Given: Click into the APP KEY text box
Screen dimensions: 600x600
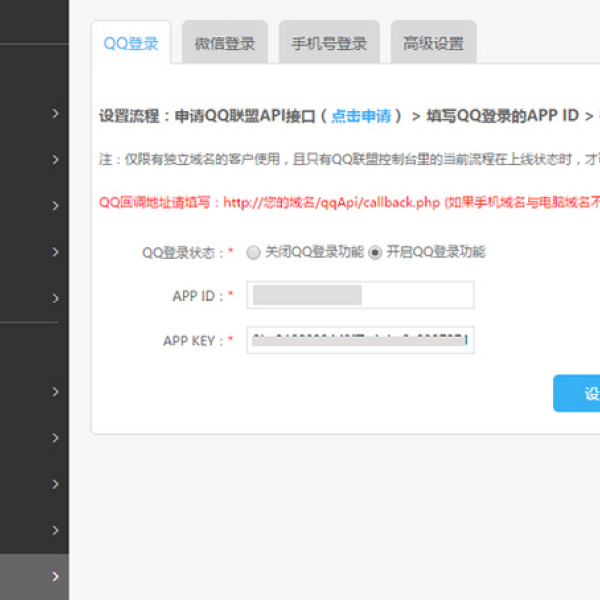Looking at the screenshot, I should point(360,340).
